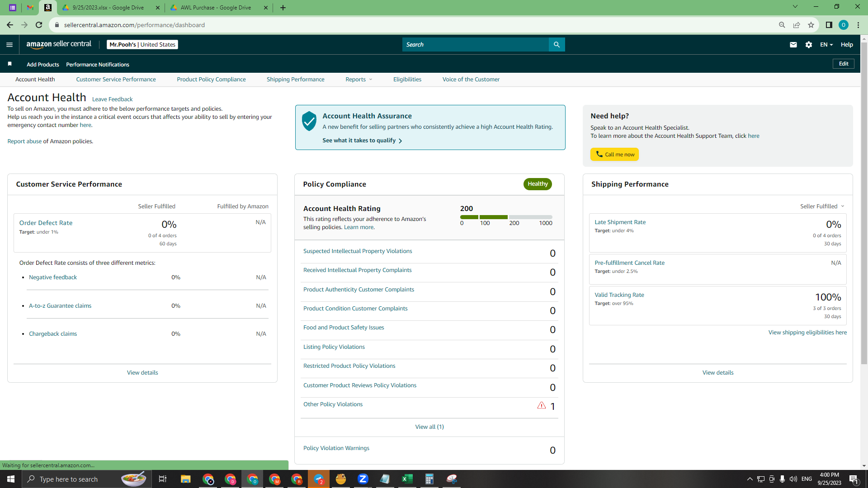Click the Edit button in the bookmarks bar
The image size is (868, 488).
(x=843, y=64)
